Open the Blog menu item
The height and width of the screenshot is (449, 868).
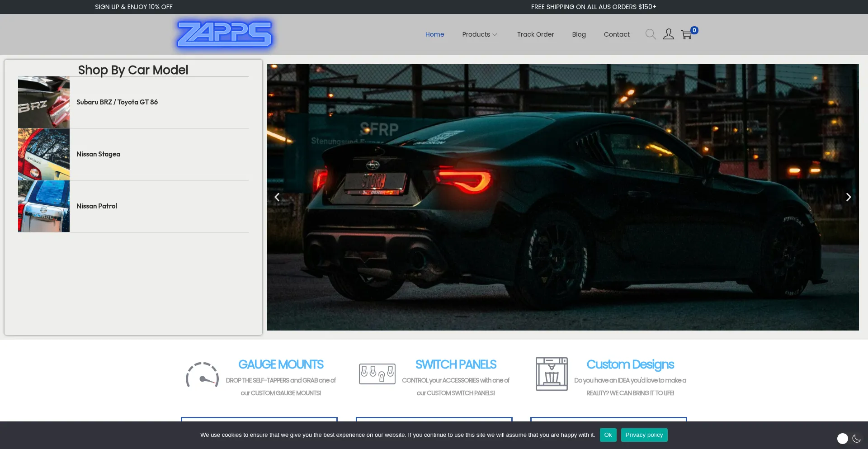coord(579,34)
